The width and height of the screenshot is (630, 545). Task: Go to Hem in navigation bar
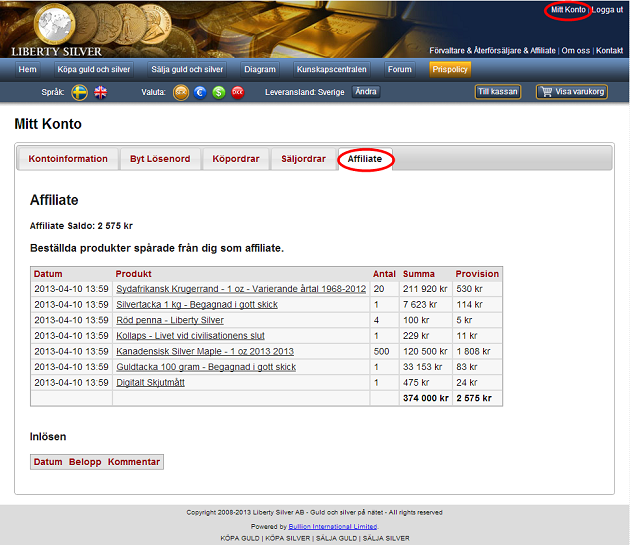tap(27, 69)
